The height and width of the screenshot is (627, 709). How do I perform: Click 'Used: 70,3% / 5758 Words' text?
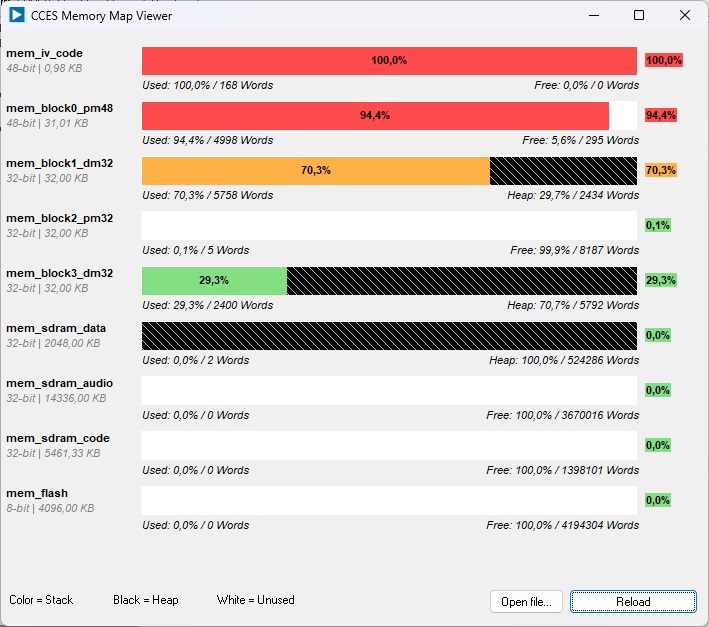(x=208, y=195)
